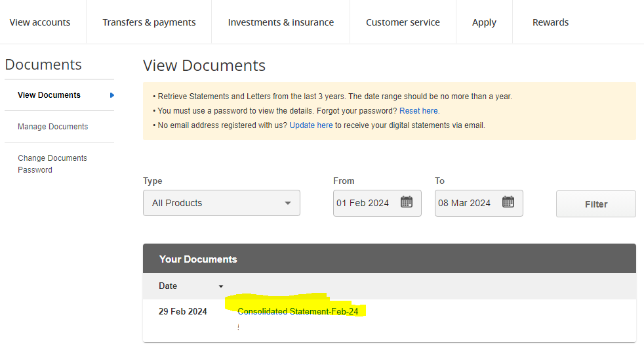Click the red exclamation mark under the statement
Screen dimensions: 644x348
click(x=238, y=327)
